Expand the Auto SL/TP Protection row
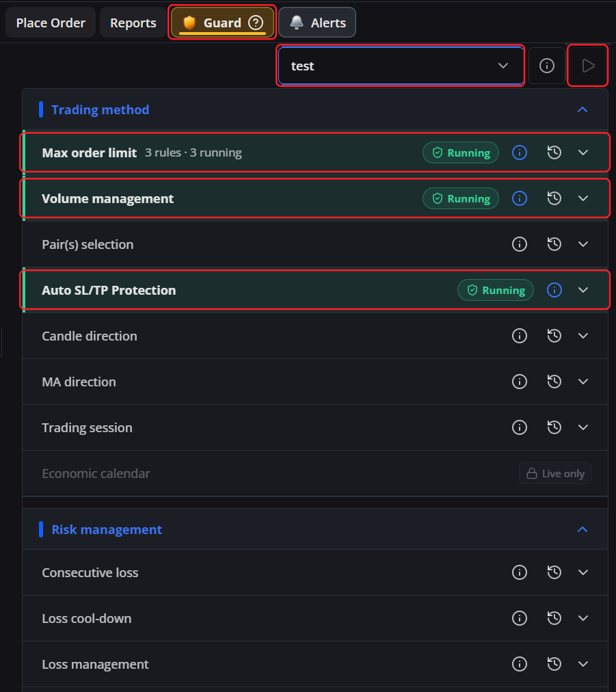This screenshot has width=616, height=692. [x=583, y=290]
